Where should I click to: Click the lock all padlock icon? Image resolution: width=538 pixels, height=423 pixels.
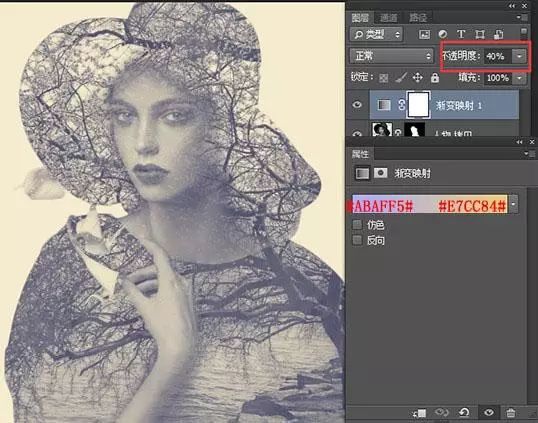click(x=435, y=78)
